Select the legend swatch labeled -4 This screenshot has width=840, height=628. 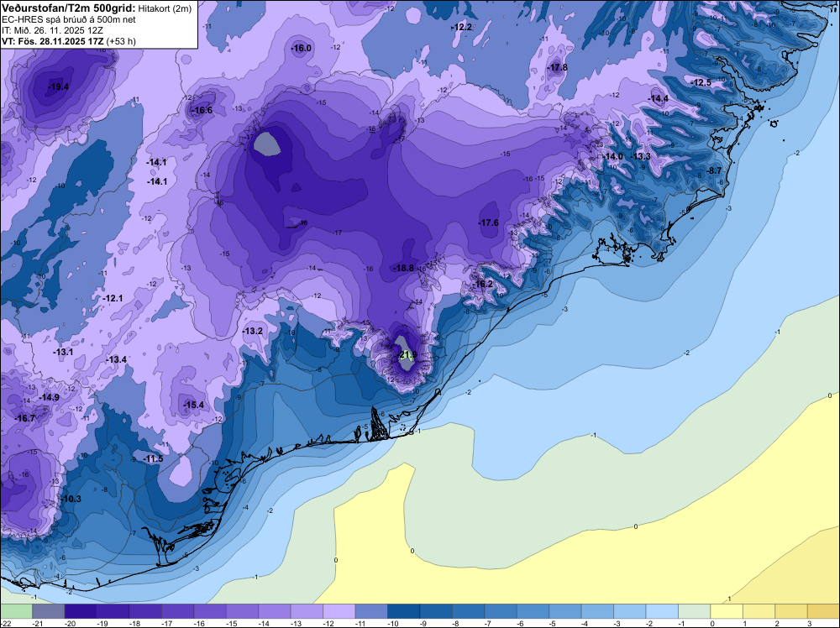click(x=597, y=611)
